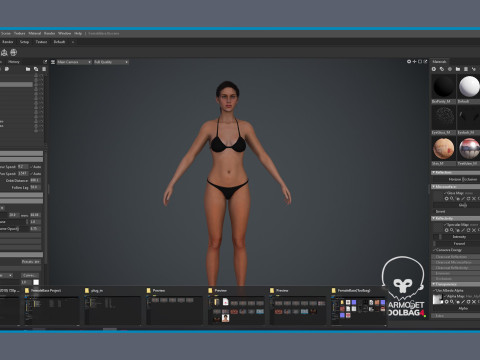Screen dimensions: 480x360
Task: Collapse the Reflectivity section
Action: click(x=456, y=218)
